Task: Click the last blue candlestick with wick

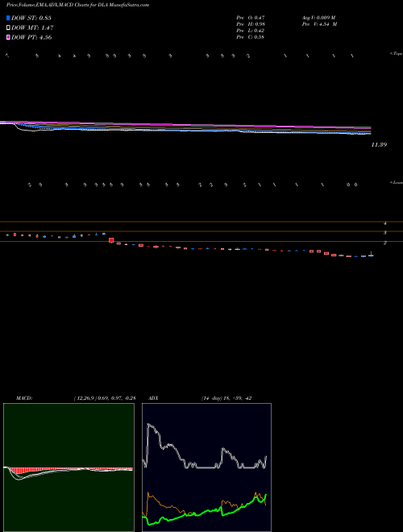Action: [371, 255]
